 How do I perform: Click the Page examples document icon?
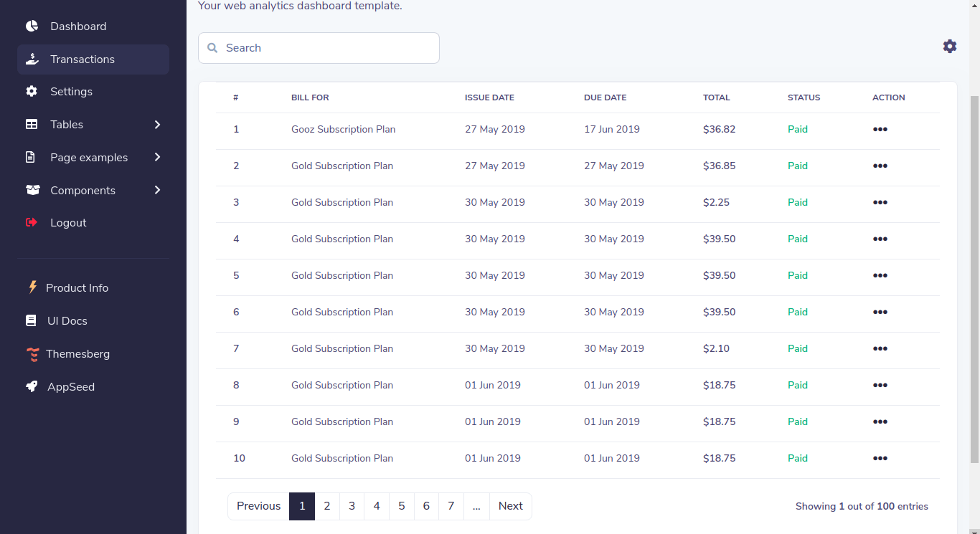coord(32,157)
